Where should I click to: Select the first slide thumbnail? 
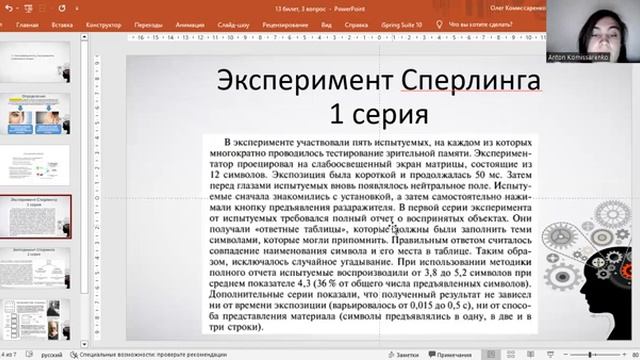click(35, 62)
